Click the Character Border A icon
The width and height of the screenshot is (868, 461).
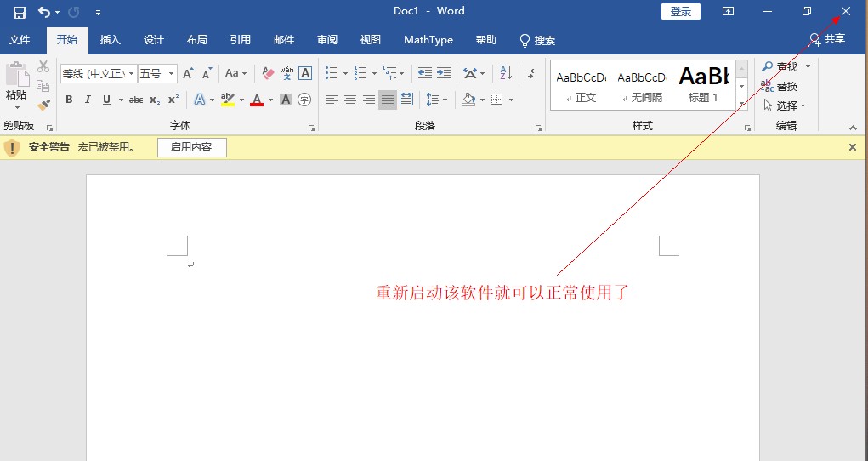coord(305,73)
